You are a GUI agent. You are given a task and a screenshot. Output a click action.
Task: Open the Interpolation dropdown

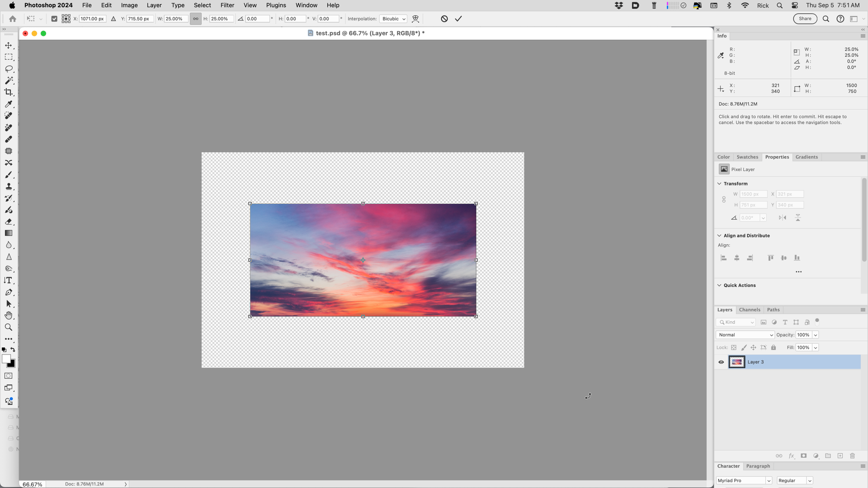(392, 19)
